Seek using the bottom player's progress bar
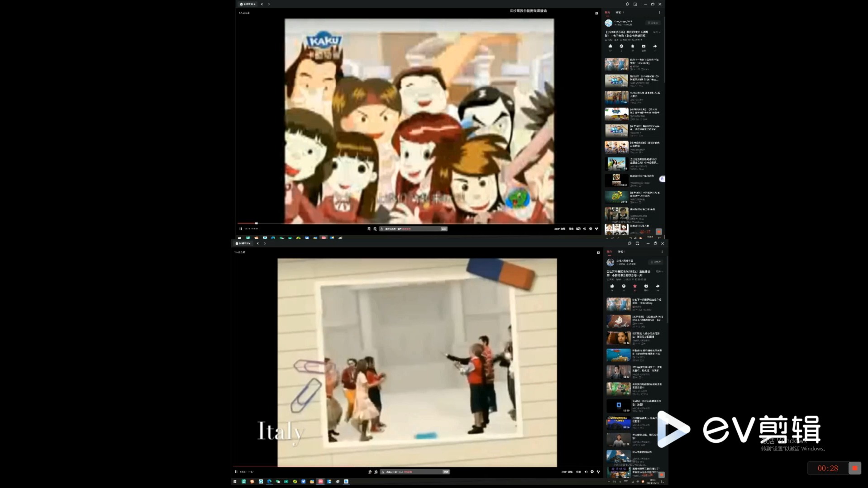 tap(418, 466)
